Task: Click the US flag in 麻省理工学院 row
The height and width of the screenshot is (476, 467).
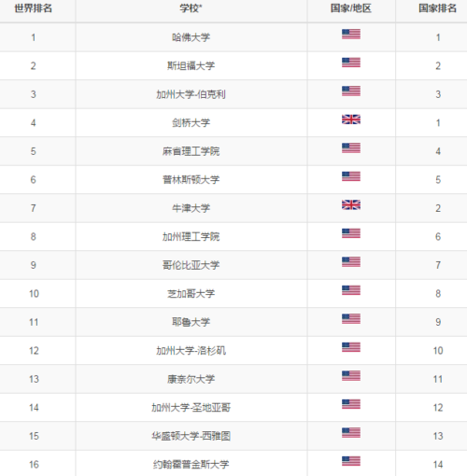Action: click(x=351, y=147)
